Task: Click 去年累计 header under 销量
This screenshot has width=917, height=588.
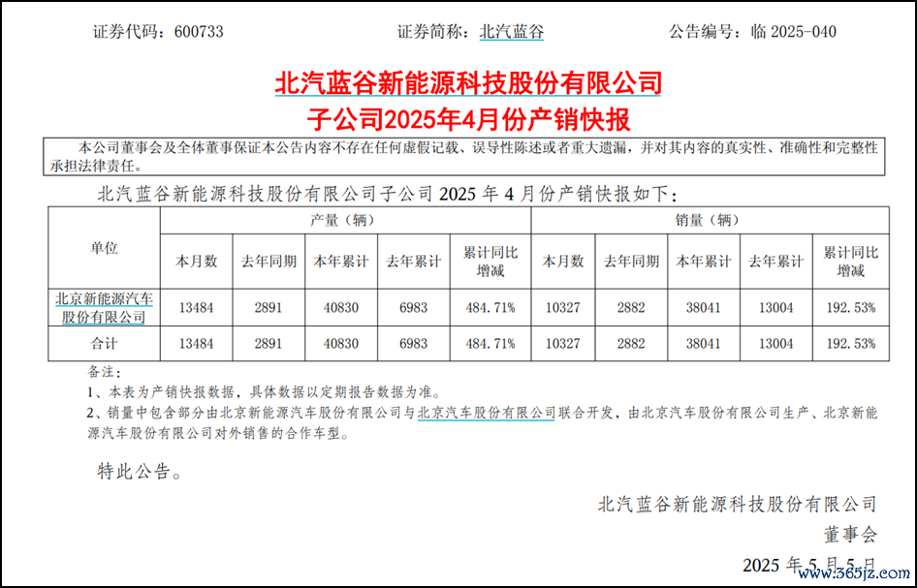Action: click(x=776, y=262)
